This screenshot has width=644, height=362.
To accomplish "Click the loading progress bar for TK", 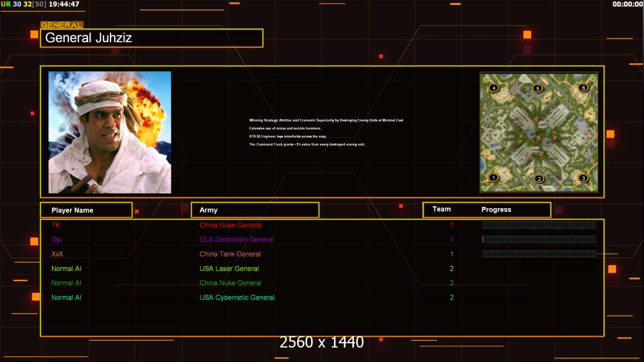I will coord(539,225).
